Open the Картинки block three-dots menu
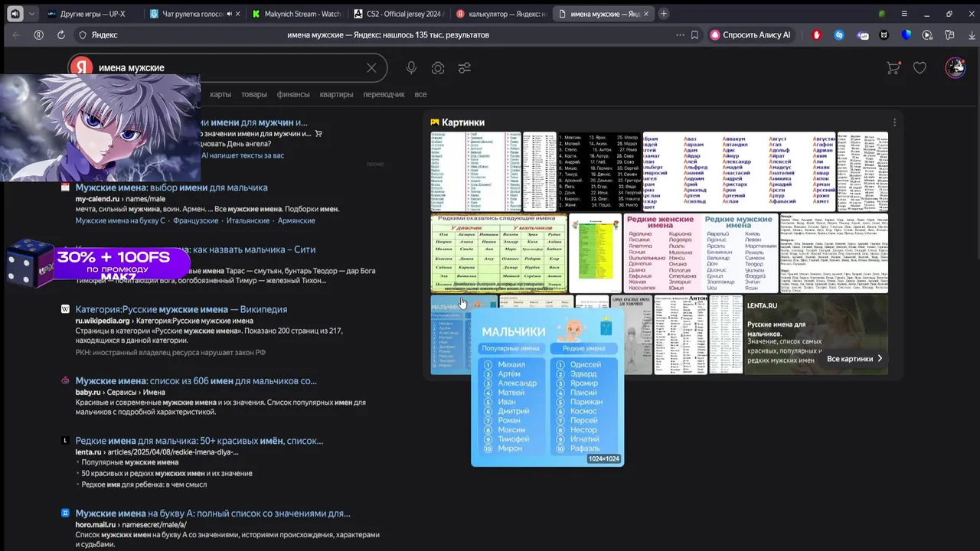980x551 pixels. pos(894,122)
